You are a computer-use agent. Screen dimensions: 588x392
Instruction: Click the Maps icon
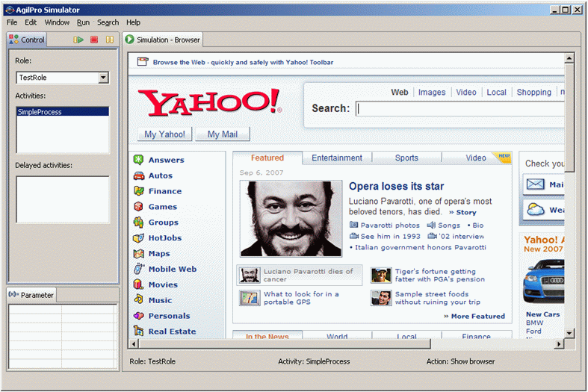point(139,253)
